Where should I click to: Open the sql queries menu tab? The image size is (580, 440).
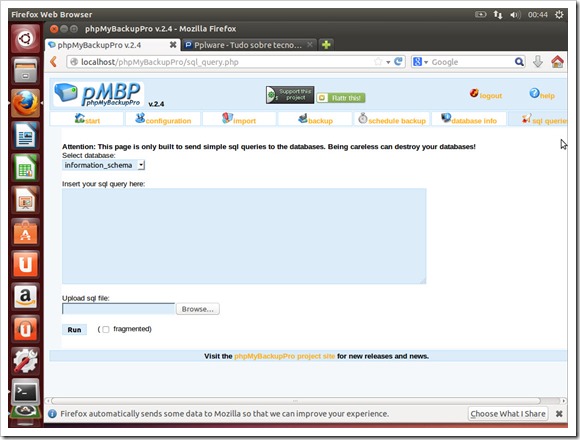[x=538, y=119]
